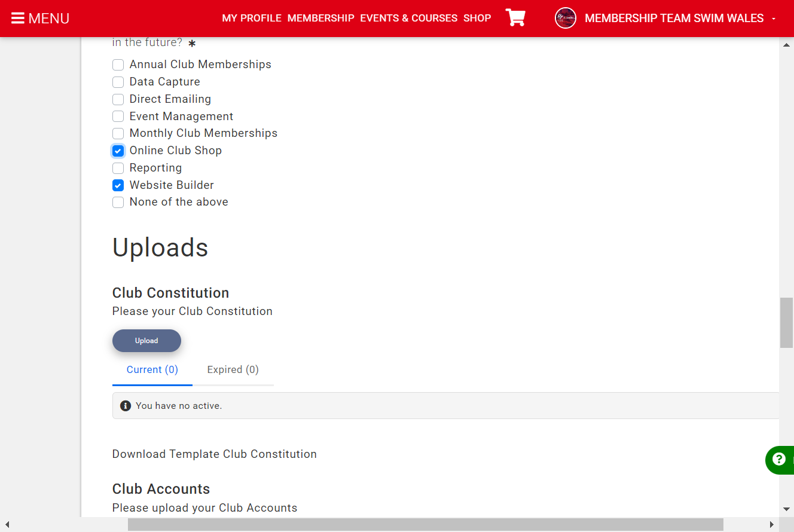Click the profile avatar image
This screenshot has width=794, height=532.
coord(566,18)
